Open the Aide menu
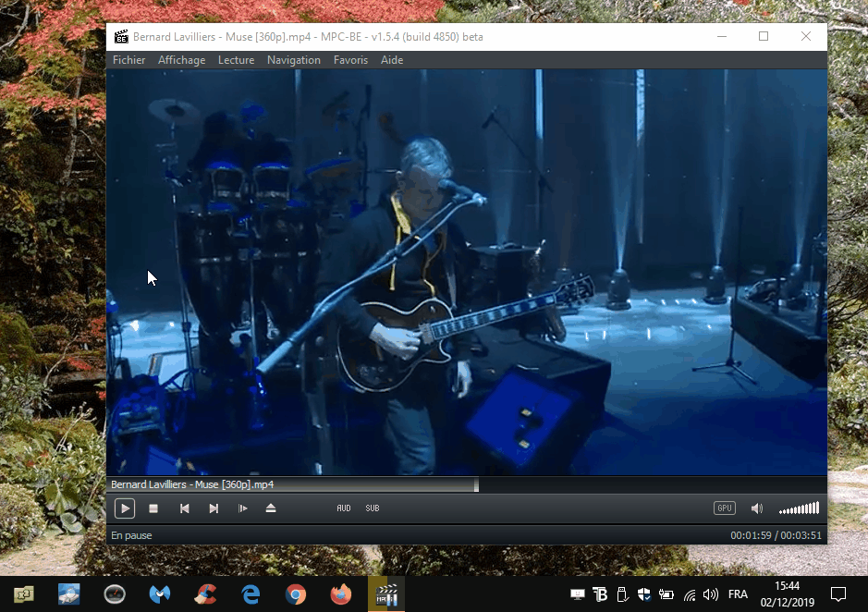The height and width of the screenshot is (612, 868). click(x=392, y=60)
